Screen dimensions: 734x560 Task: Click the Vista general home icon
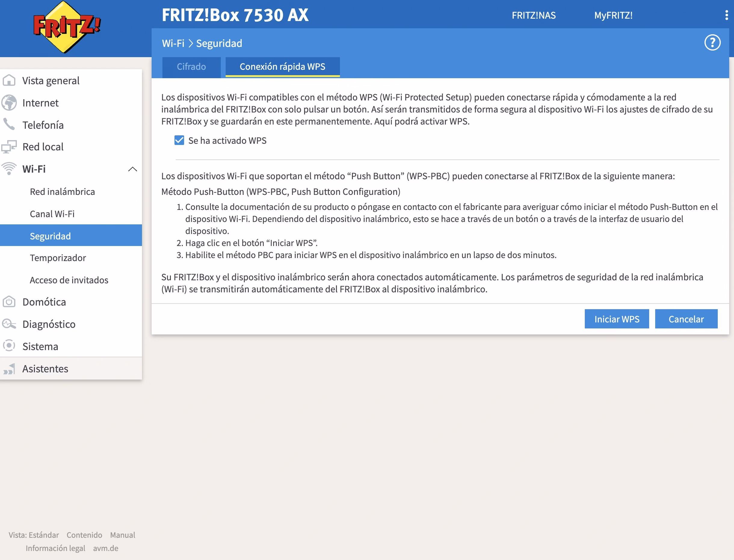pyautogui.click(x=9, y=80)
